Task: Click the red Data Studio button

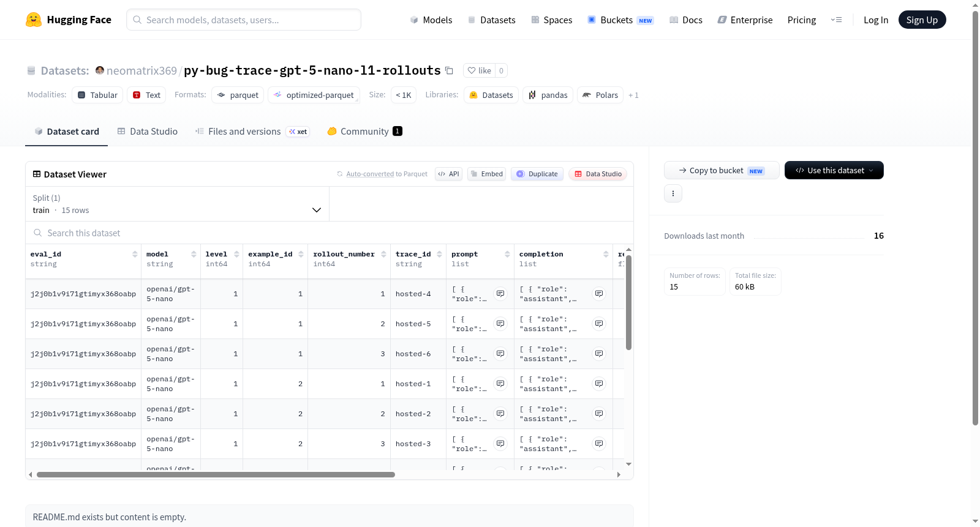Action: [x=598, y=174]
